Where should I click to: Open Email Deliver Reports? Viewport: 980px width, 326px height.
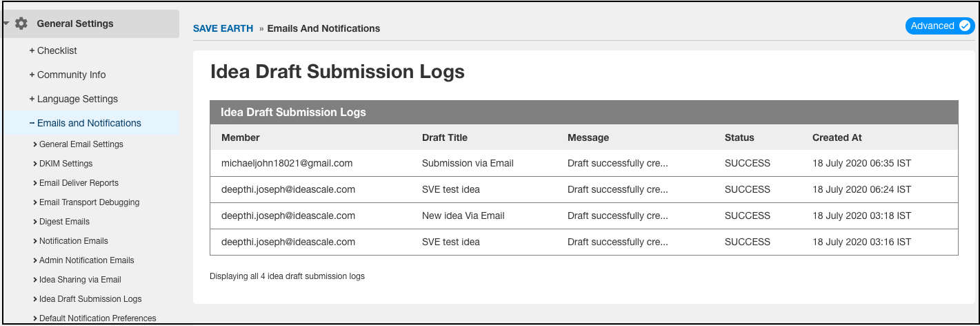(75, 183)
